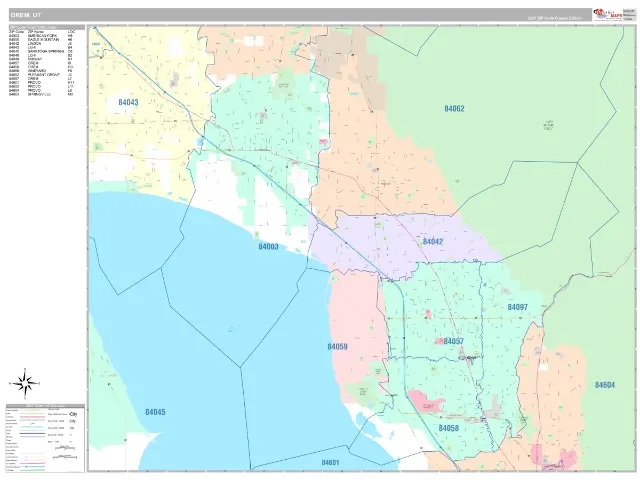This screenshot has height=480, width=640.
Task: Click the ZIP code index header bar
Action: pos(47,27)
